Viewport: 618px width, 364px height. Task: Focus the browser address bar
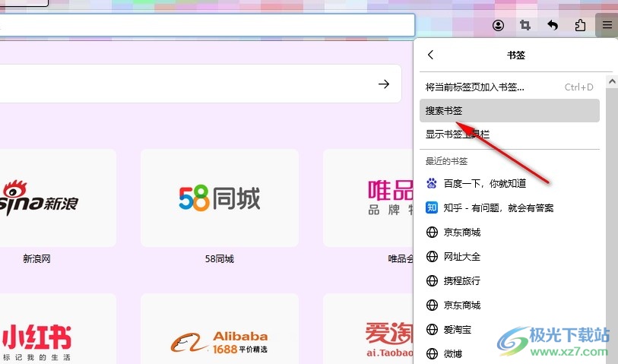[x=208, y=25]
